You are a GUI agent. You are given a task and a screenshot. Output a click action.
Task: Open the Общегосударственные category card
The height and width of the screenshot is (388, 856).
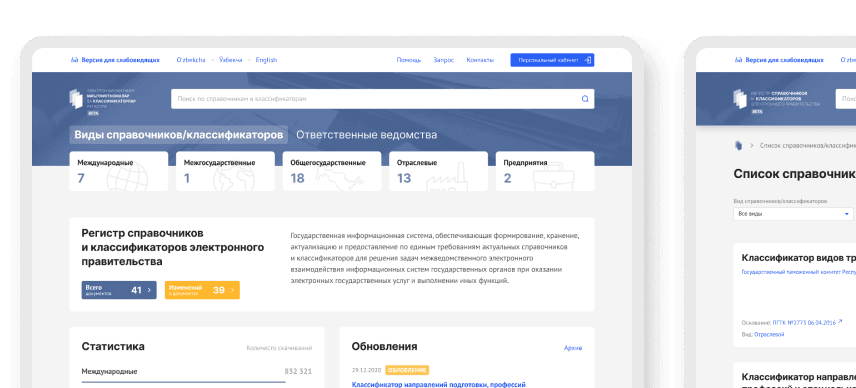(332, 171)
